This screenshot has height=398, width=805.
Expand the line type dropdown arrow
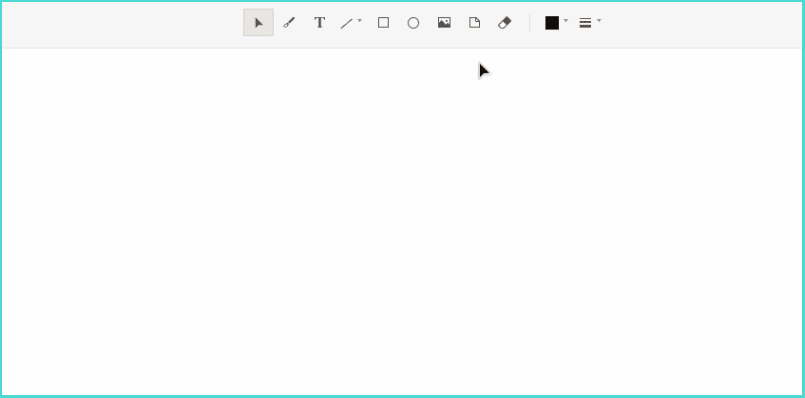click(359, 21)
